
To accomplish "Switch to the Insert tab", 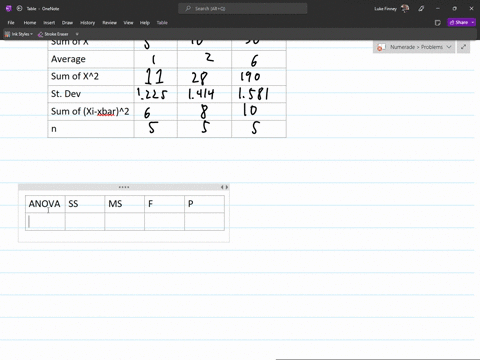I will pyautogui.click(x=49, y=23).
